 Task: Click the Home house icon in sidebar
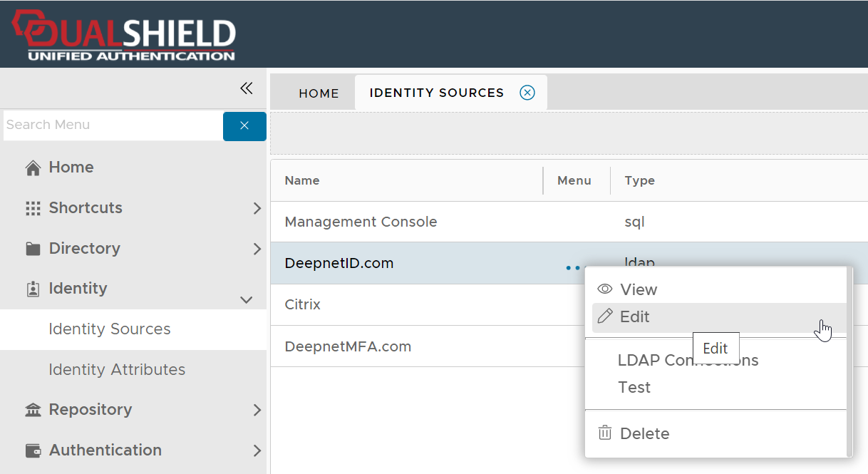pos(33,168)
